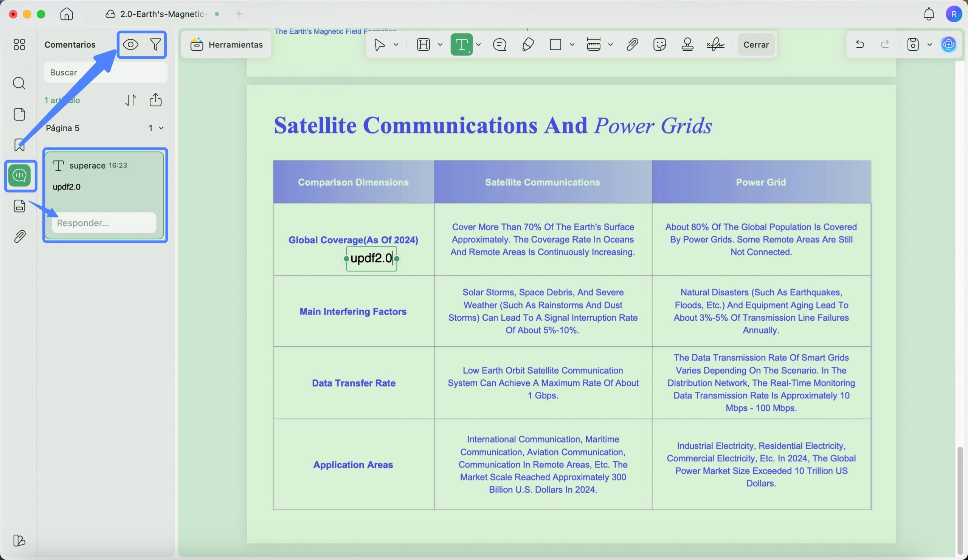Open the home screen icon

(x=67, y=14)
